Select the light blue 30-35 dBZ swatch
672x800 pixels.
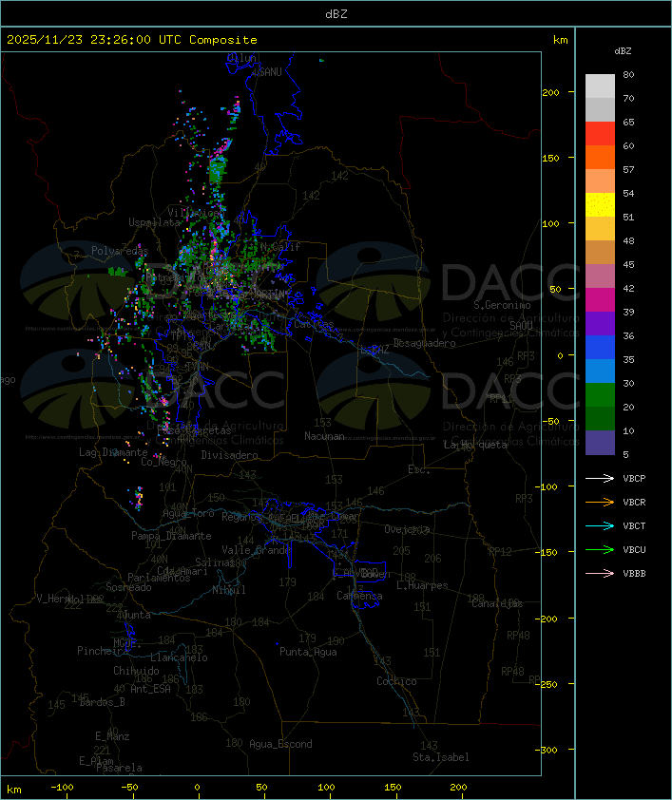[x=600, y=371]
